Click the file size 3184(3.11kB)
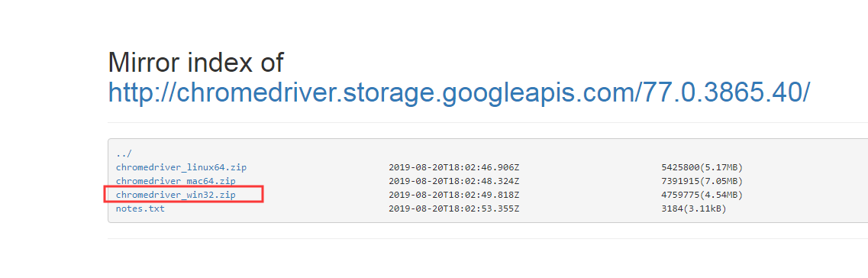Image resolution: width=868 pixels, height=278 pixels. (x=694, y=208)
